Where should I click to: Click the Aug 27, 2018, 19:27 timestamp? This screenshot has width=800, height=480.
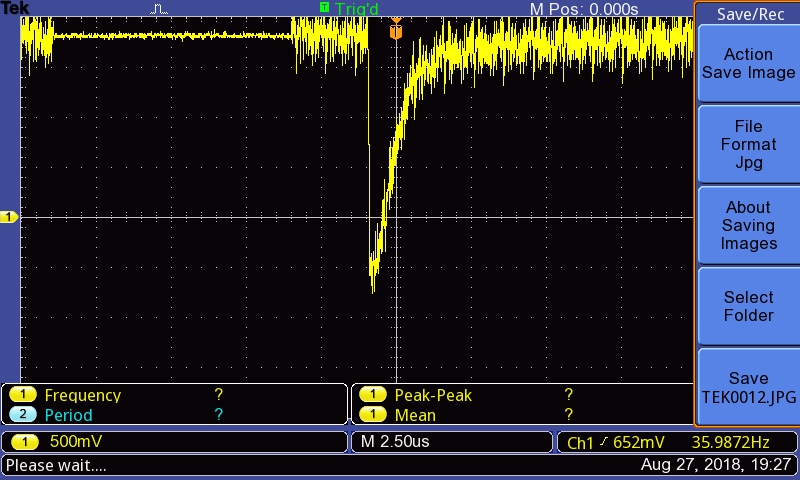pyautogui.click(x=716, y=465)
